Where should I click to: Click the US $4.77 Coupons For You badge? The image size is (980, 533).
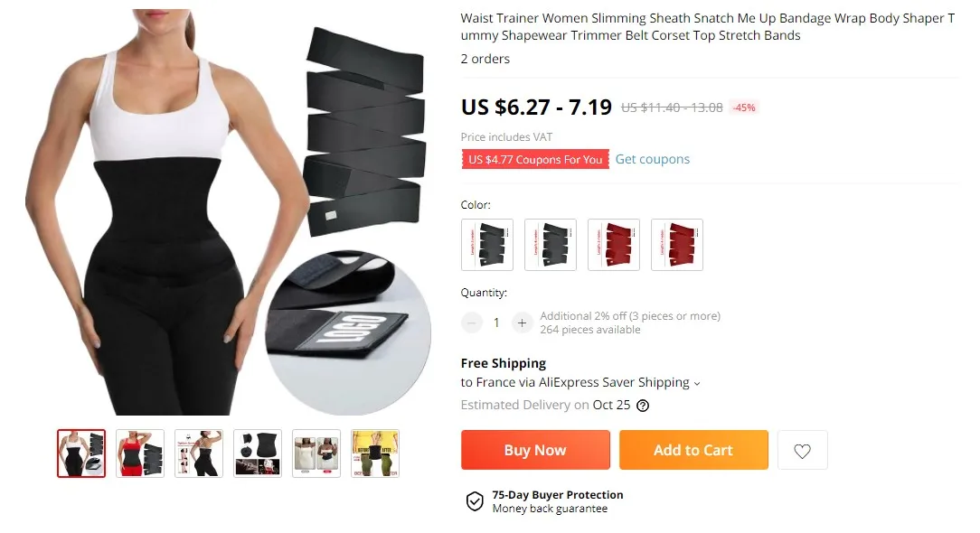point(535,159)
